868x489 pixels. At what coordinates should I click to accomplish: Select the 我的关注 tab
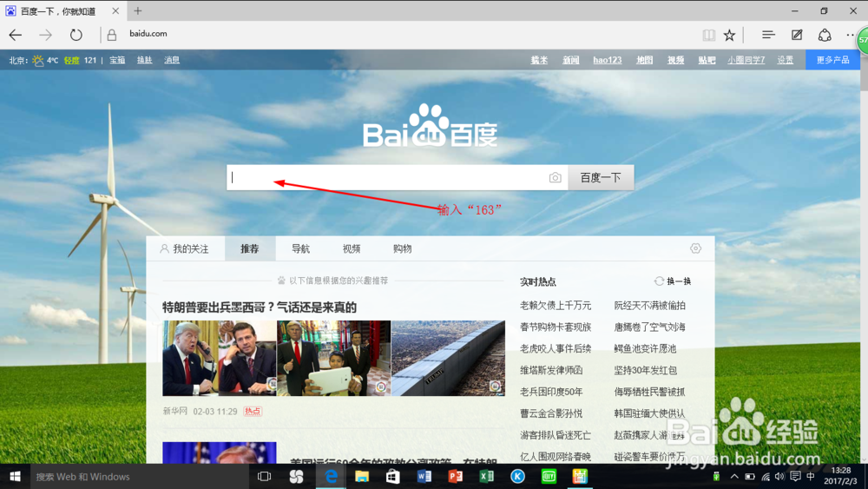point(185,248)
